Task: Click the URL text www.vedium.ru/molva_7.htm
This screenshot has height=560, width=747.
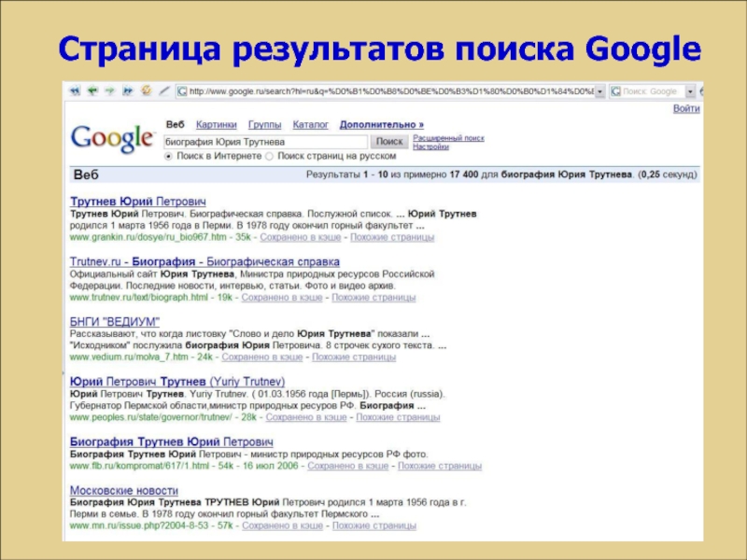Action: (x=129, y=357)
